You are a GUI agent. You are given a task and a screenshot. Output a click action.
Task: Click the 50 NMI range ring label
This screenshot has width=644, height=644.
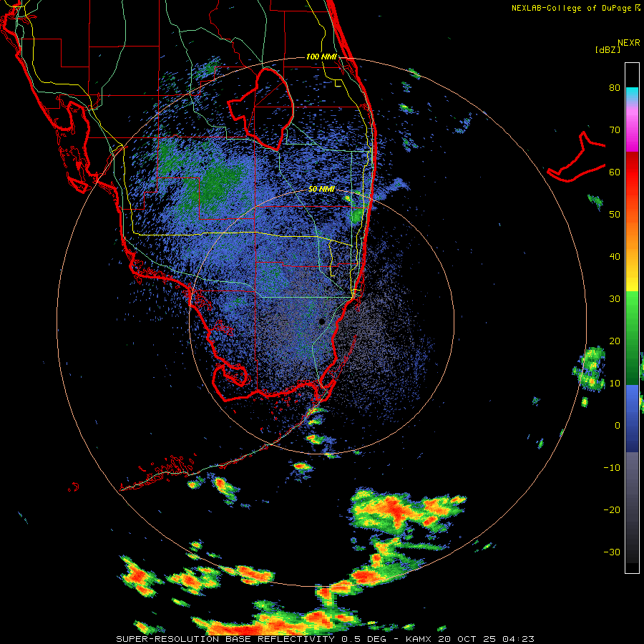[x=321, y=189]
